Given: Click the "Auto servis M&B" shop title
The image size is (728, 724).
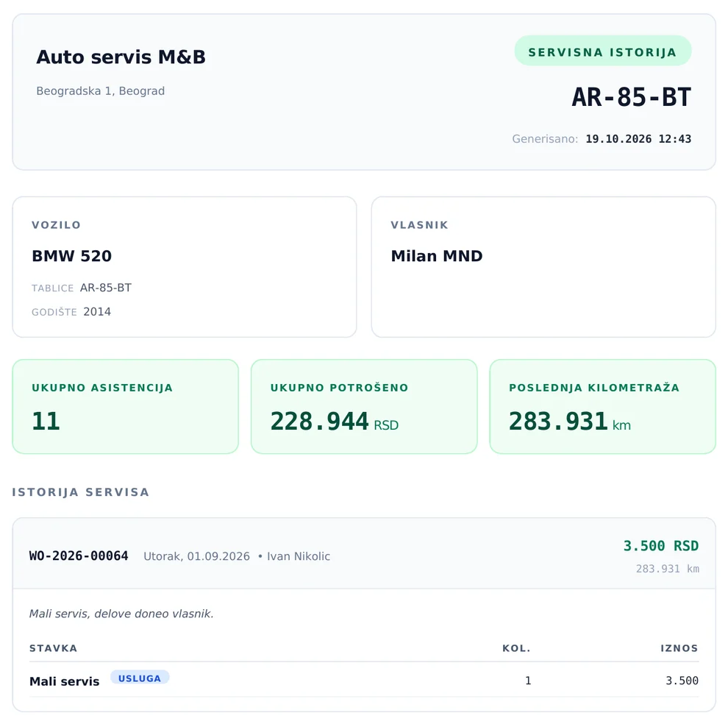Looking at the screenshot, I should [x=121, y=57].
